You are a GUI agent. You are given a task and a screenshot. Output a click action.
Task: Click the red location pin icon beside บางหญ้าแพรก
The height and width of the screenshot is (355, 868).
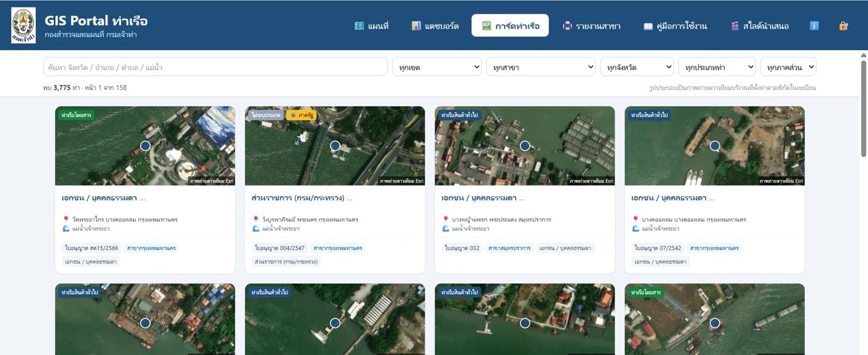pyautogui.click(x=445, y=220)
